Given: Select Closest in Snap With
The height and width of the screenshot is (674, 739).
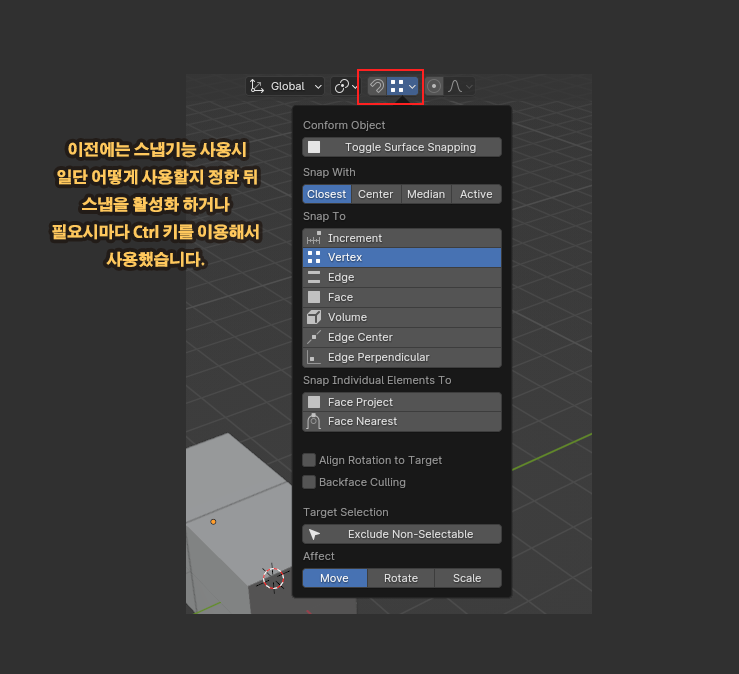Looking at the screenshot, I should [327, 194].
